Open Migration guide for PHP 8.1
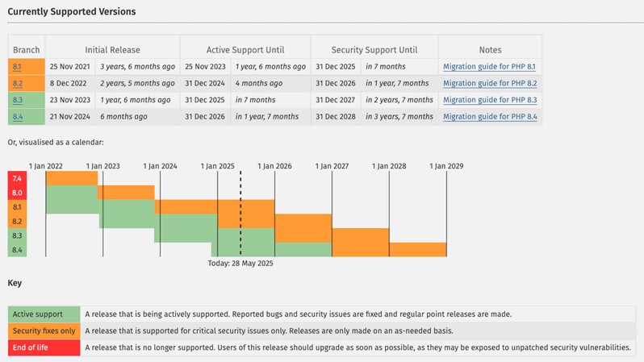 (489, 66)
